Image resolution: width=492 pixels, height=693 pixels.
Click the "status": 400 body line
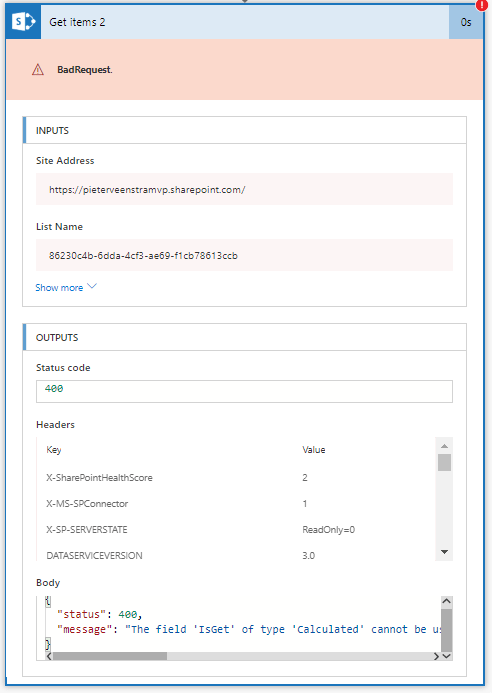(x=99, y=614)
